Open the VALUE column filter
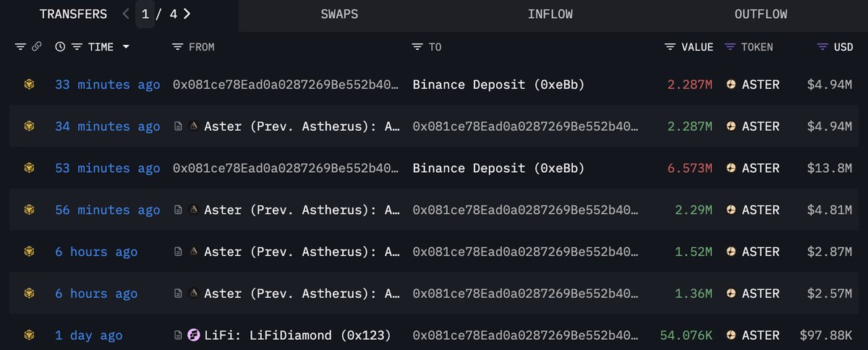This screenshot has width=868, height=350. pos(671,47)
